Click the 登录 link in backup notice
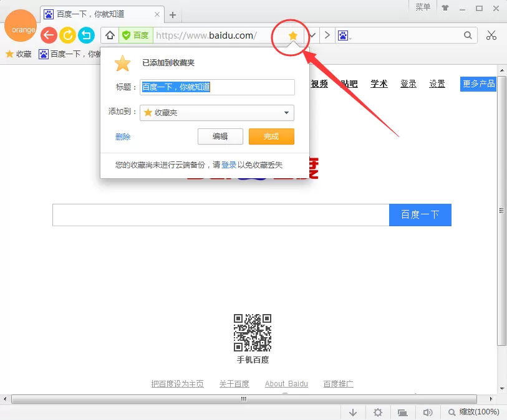Viewport: 507px width, 420px height. 229,165
